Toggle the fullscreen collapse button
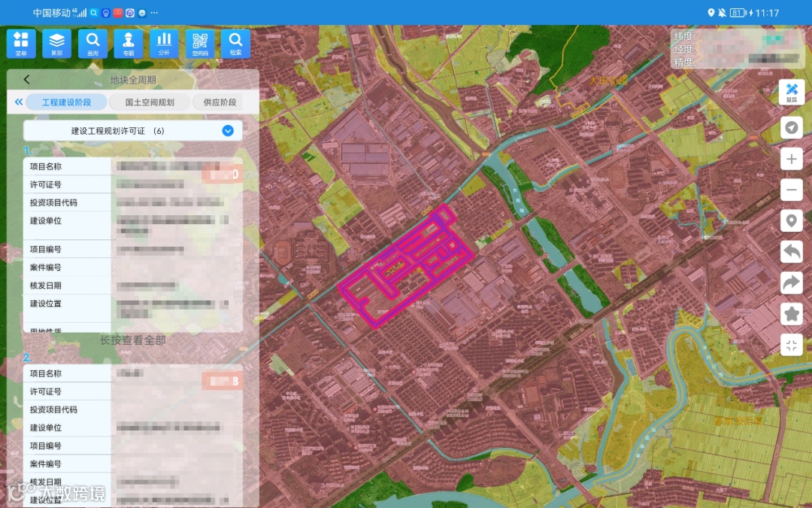 [x=791, y=345]
